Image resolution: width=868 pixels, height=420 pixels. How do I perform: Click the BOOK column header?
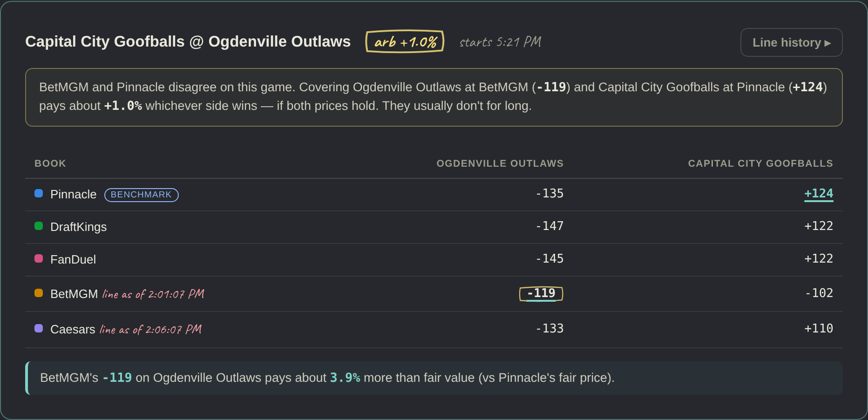(50, 163)
